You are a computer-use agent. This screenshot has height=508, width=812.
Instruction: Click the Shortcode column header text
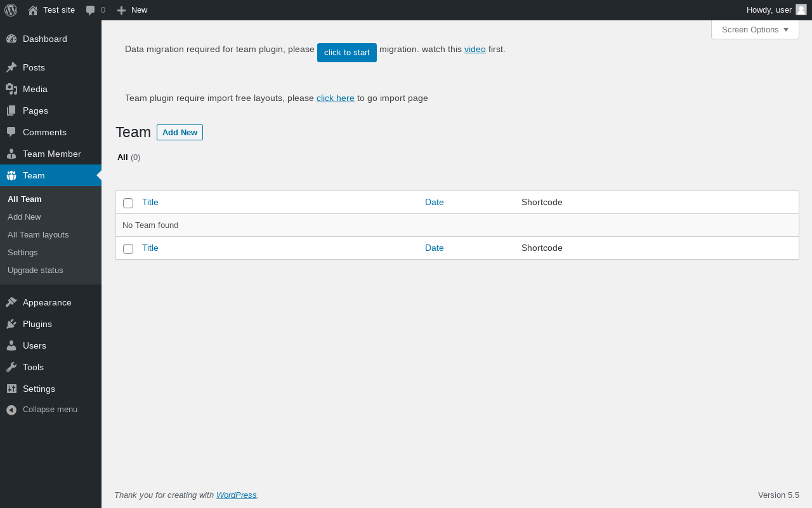pos(542,202)
